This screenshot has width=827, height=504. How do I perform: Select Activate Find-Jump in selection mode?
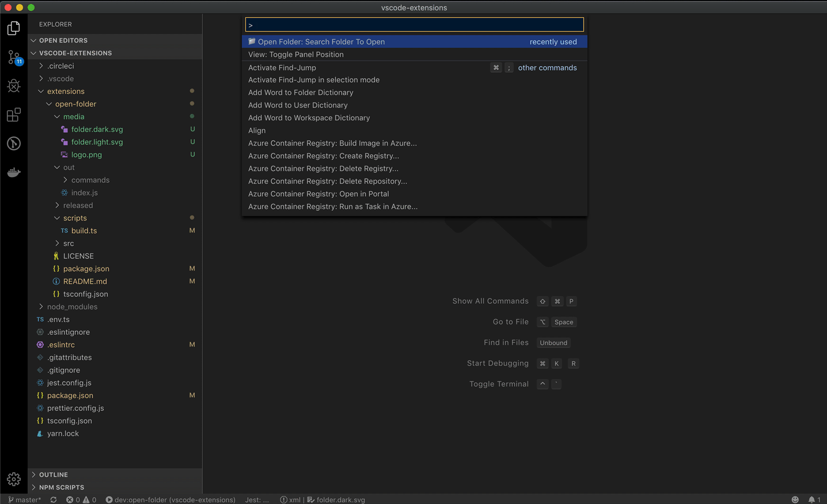point(415,80)
